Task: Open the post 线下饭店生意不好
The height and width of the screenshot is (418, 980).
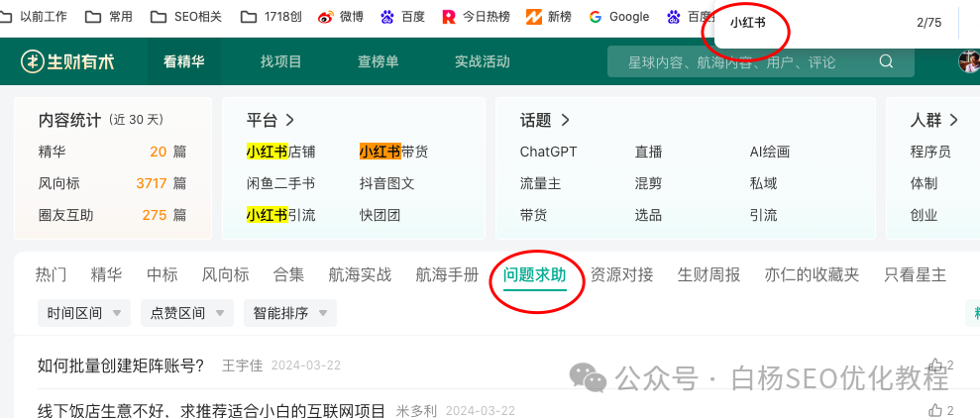Action: point(211,410)
